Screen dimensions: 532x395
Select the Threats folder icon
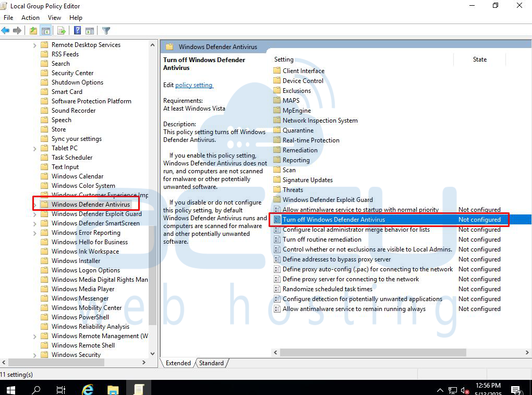(x=277, y=190)
